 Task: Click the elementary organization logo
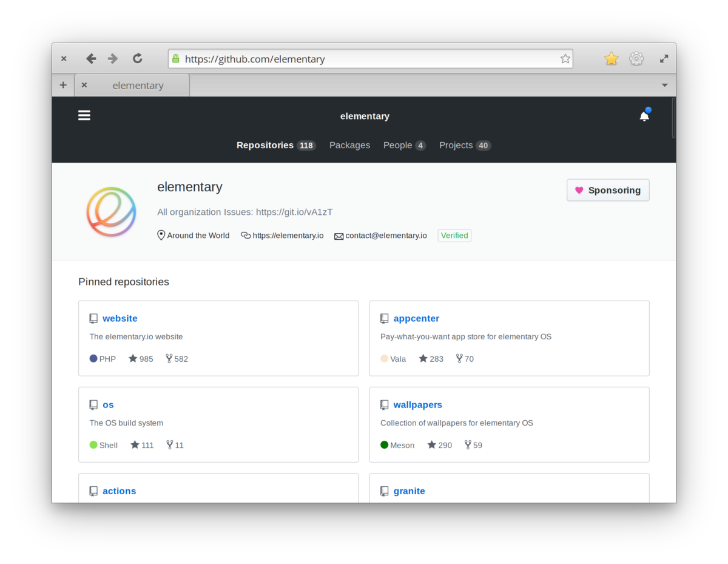(x=111, y=211)
